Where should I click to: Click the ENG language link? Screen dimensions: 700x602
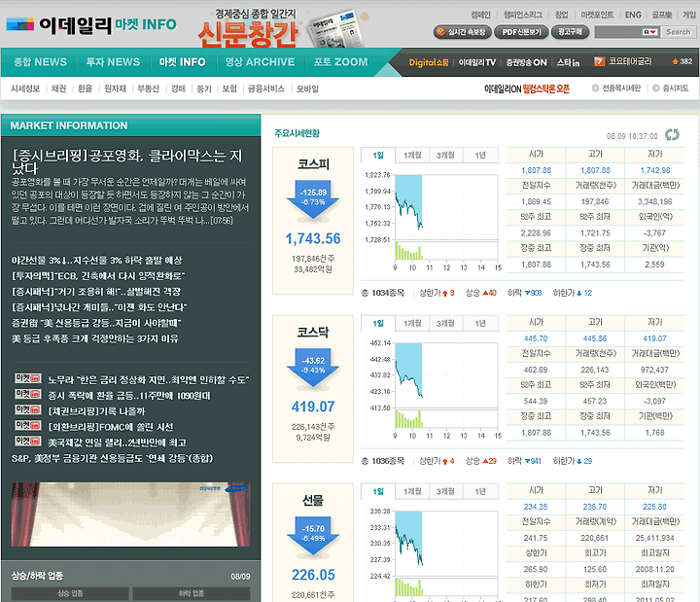click(x=633, y=15)
